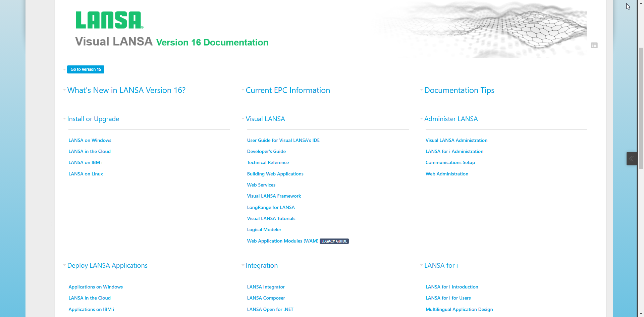The height and width of the screenshot is (317, 644).
Task: Click the Administer LANSA heading
Action: tap(451, 119)
